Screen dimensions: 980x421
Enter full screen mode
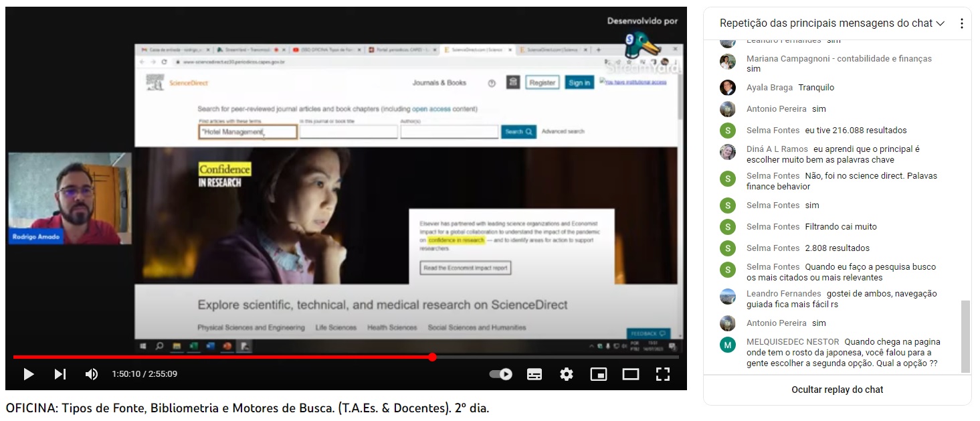[663, 374]
